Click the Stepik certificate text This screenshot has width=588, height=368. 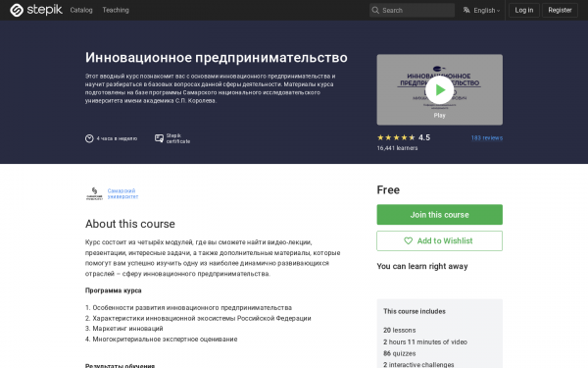click(178, 138)
